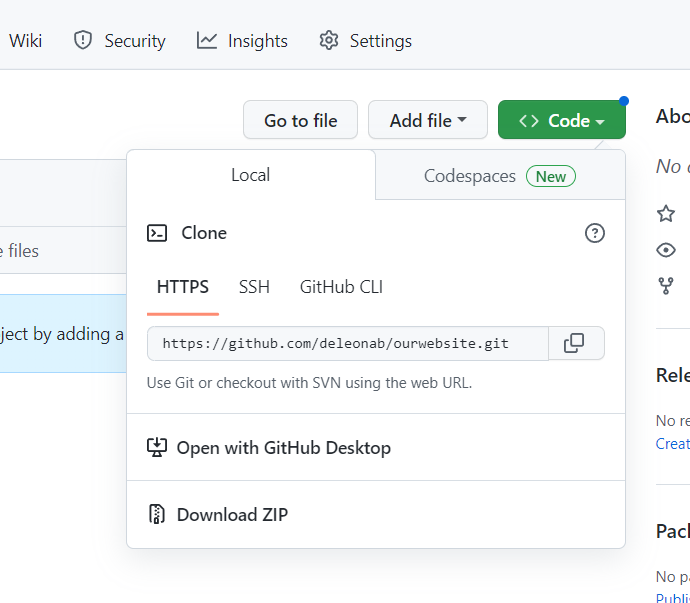This screenshot has width=690, height=603.
Task: Open the Wiki tab
Action: tap(25, 41)
